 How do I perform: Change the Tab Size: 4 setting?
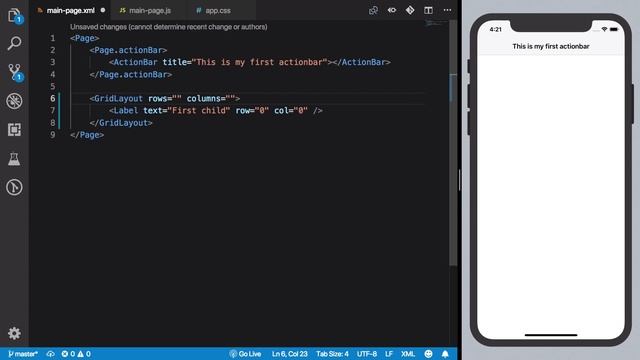(332, 354)
